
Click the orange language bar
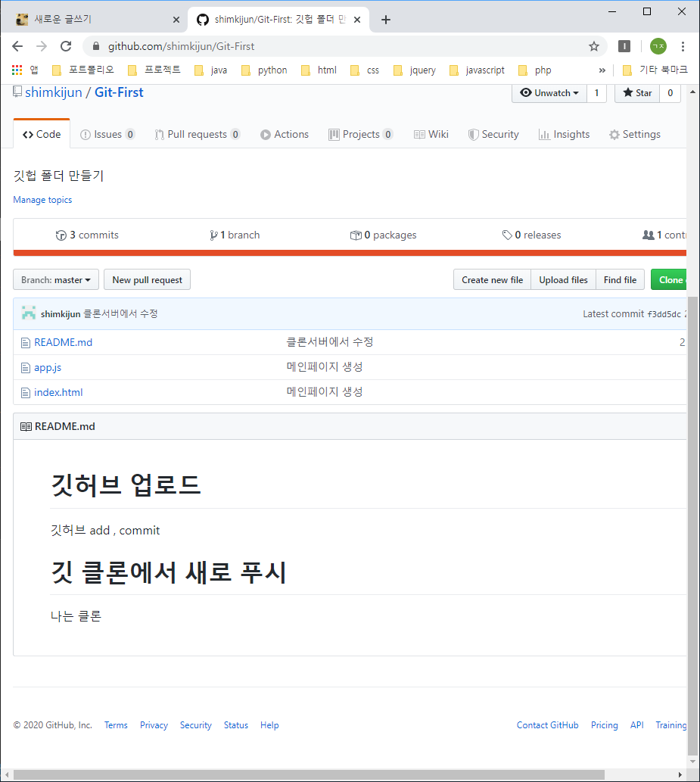point(350,253)
